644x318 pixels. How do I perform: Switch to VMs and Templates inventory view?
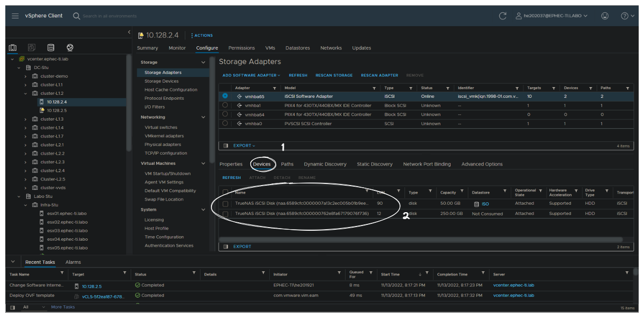(32, 48)
